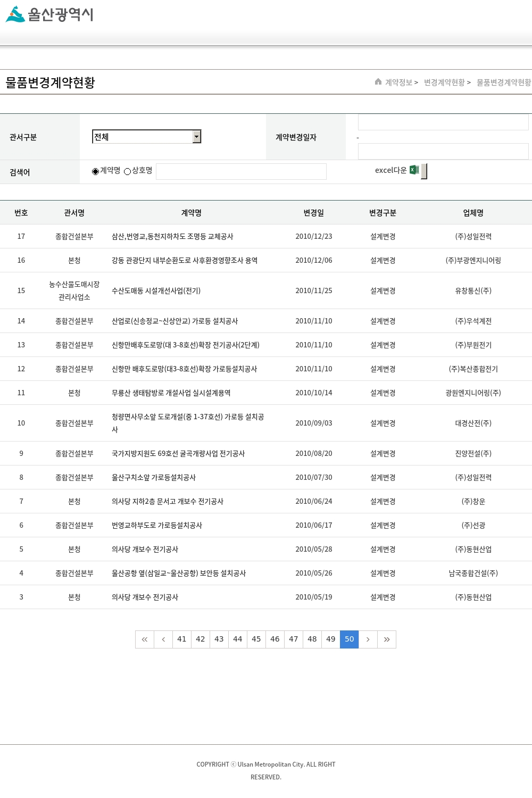Go to next page with right arrow
This screenshot has height=798, width=532.
[x=368, y=639]
